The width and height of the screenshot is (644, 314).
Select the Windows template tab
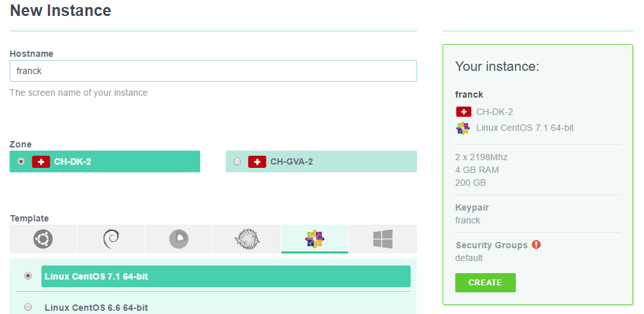(x=383, y=239)
